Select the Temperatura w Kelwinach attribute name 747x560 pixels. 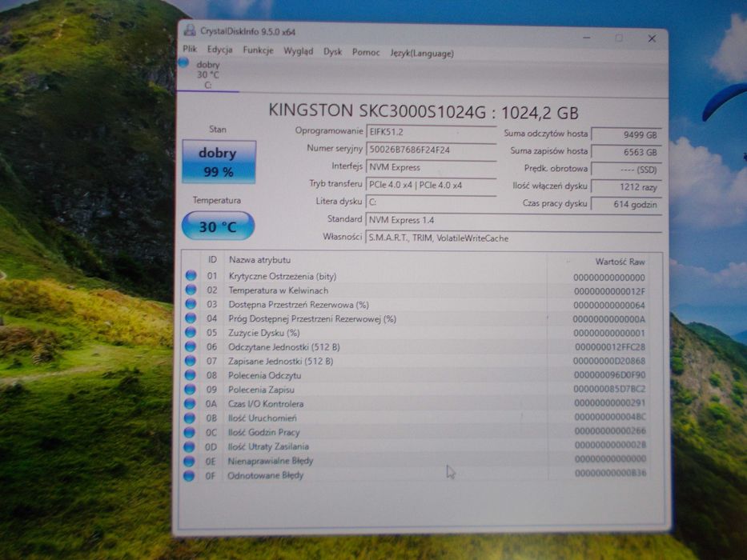(x=278, y=290)
